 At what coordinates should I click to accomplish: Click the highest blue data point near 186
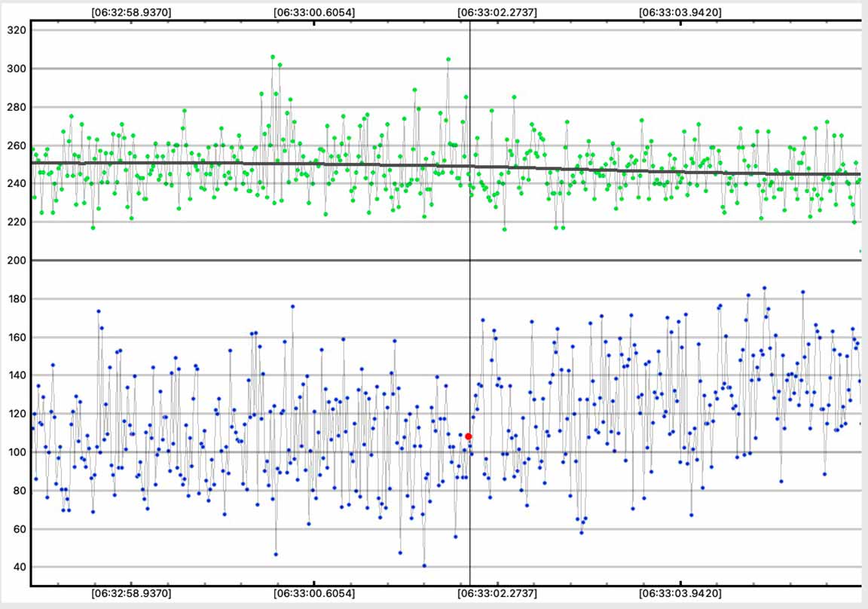click(764, 288)
